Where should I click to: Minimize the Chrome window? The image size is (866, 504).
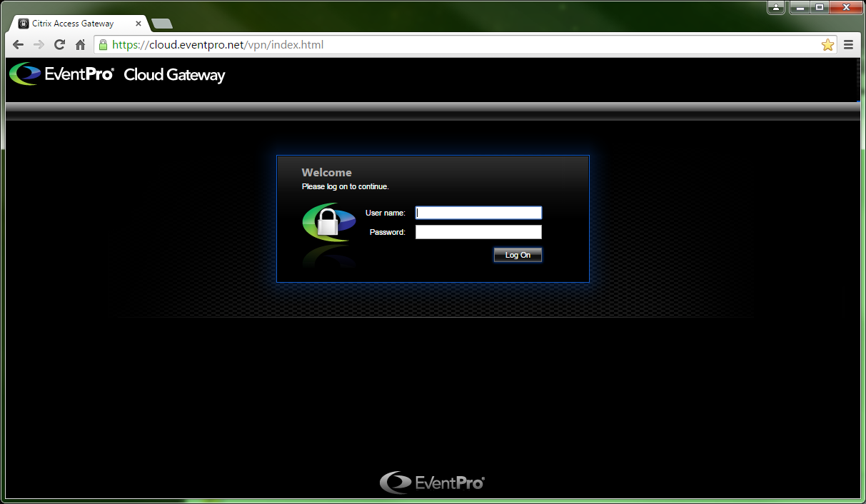[x=800, y=7]
